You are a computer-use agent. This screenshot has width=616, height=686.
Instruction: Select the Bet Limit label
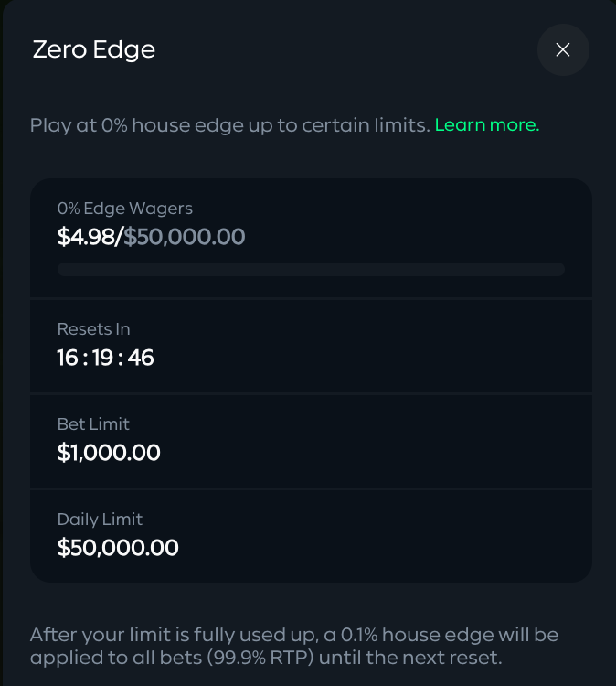pos(93,424)
